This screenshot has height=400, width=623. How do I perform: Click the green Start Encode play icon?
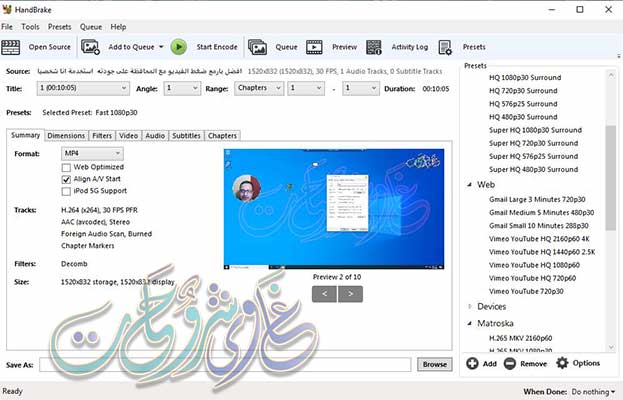coord(179,47)
